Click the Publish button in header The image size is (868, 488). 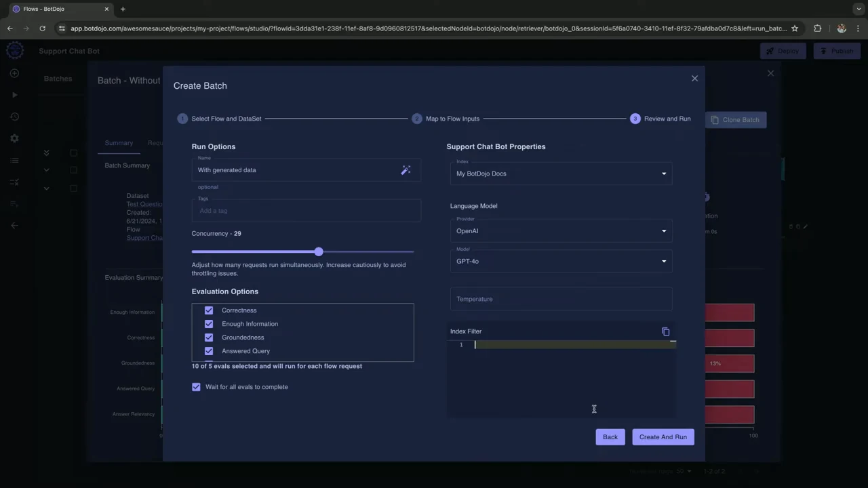(837, 51)
